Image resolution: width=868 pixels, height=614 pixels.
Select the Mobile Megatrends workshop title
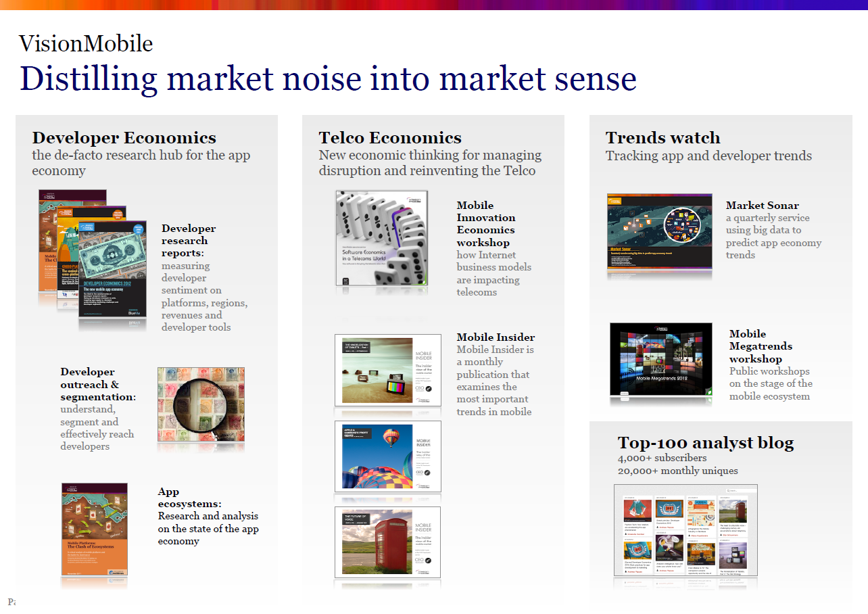coord(761,346)
